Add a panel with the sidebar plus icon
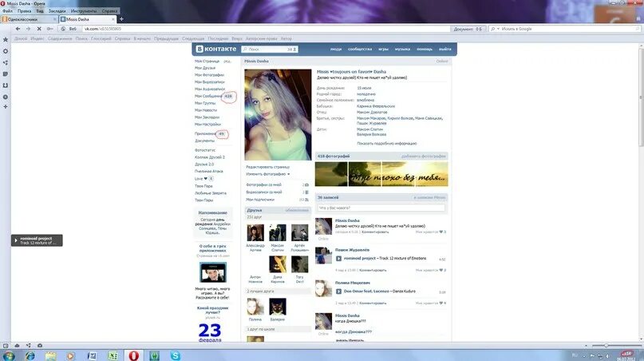The width and height of the screenshot is (644, 361). 6,106
